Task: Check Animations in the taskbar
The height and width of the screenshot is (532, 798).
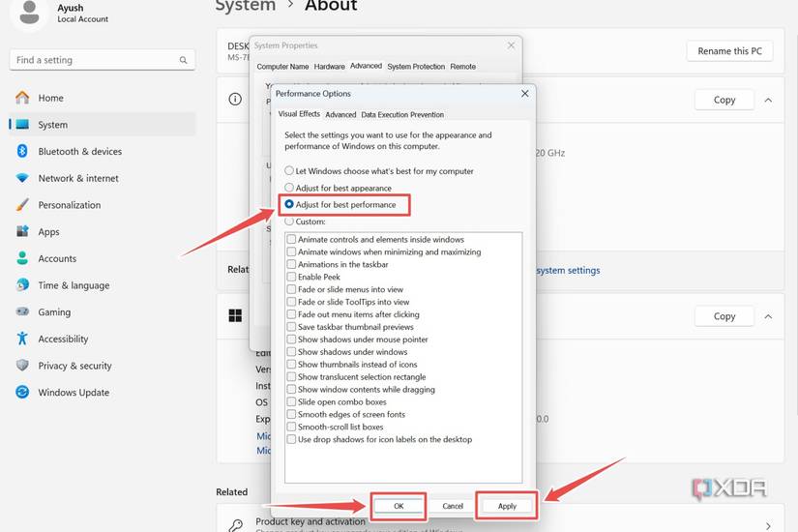Action: [291, 264]
